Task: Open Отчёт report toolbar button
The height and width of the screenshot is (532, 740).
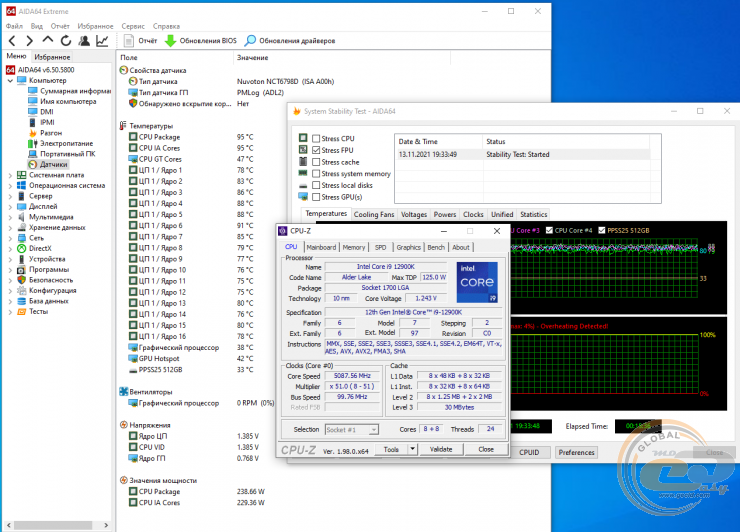Action: [x=140, y=41]
